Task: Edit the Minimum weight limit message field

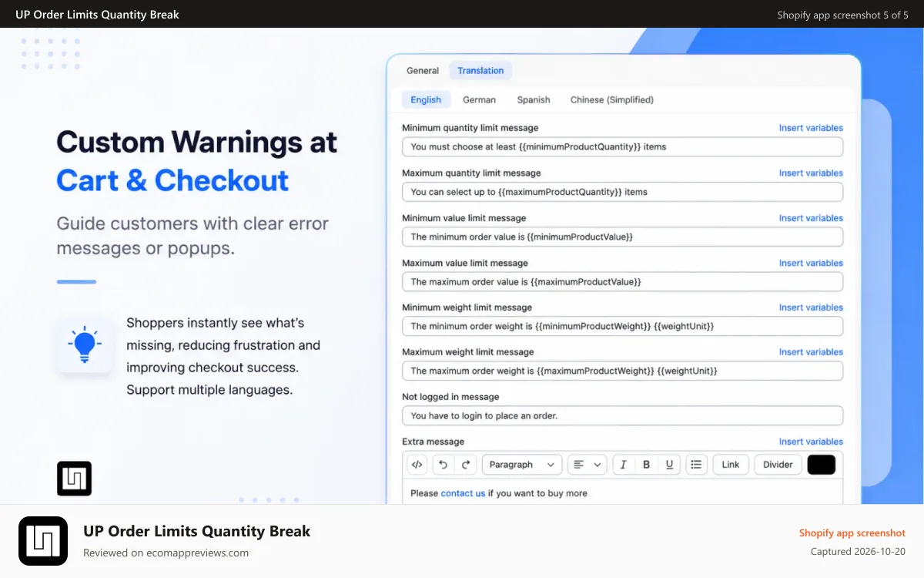Action: (622, 326)
